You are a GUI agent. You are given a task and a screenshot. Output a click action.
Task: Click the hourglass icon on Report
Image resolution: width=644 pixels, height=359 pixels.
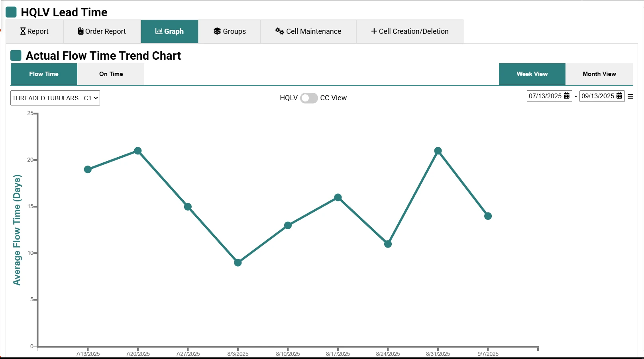pos(23,31)
